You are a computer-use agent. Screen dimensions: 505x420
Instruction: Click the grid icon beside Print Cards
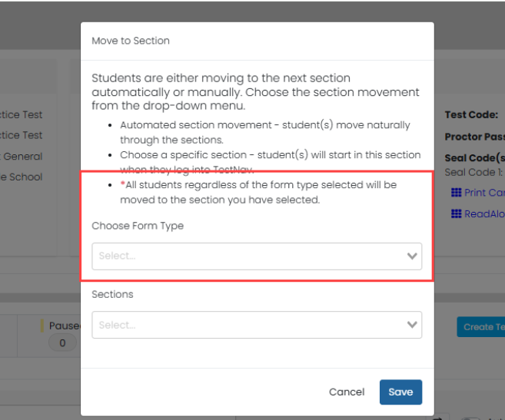coord(456,193)
